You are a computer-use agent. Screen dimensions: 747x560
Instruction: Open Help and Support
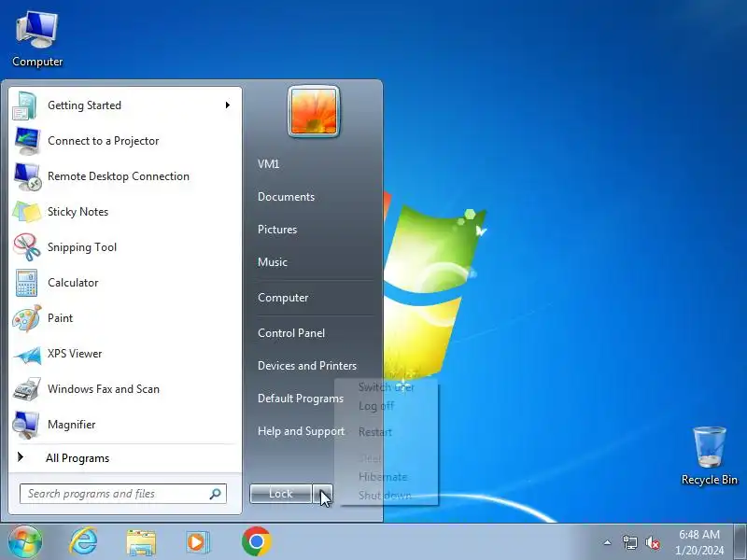coord(301,431)
